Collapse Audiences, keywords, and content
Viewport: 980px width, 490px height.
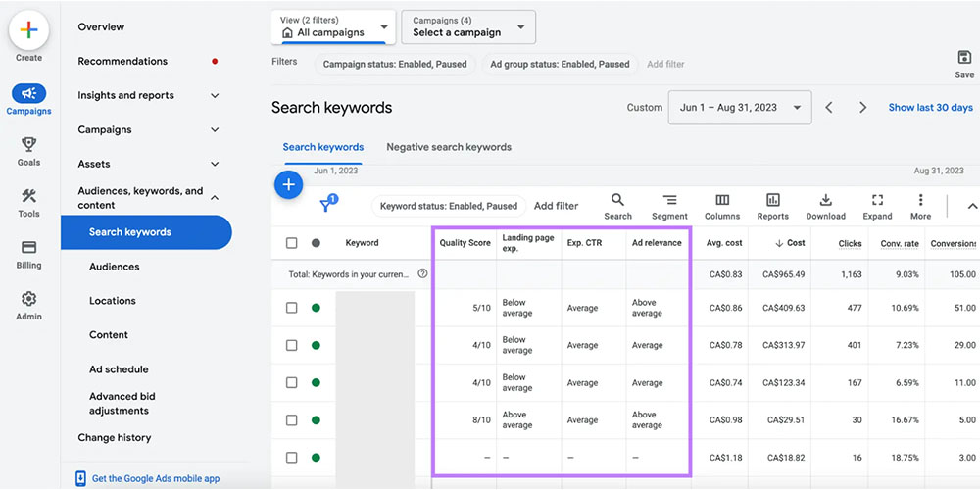(x=215, y=198)
